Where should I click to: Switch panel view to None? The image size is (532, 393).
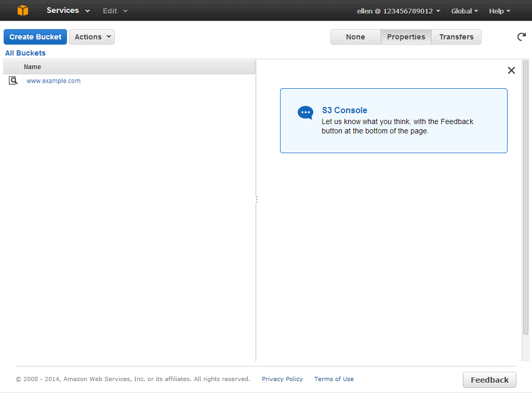tap(355, 37)
